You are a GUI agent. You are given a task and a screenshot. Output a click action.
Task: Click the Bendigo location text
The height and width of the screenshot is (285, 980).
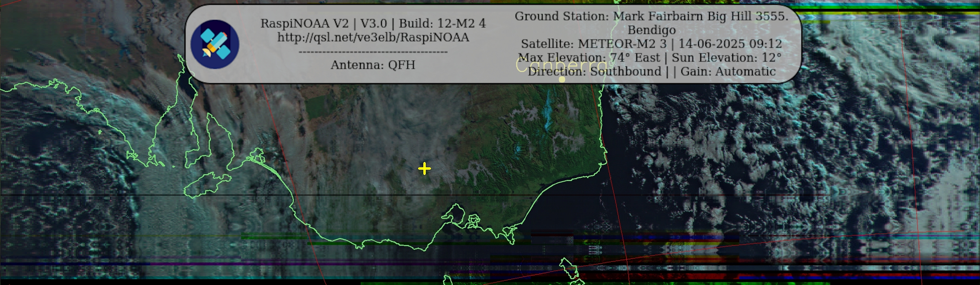pos(651,30)
